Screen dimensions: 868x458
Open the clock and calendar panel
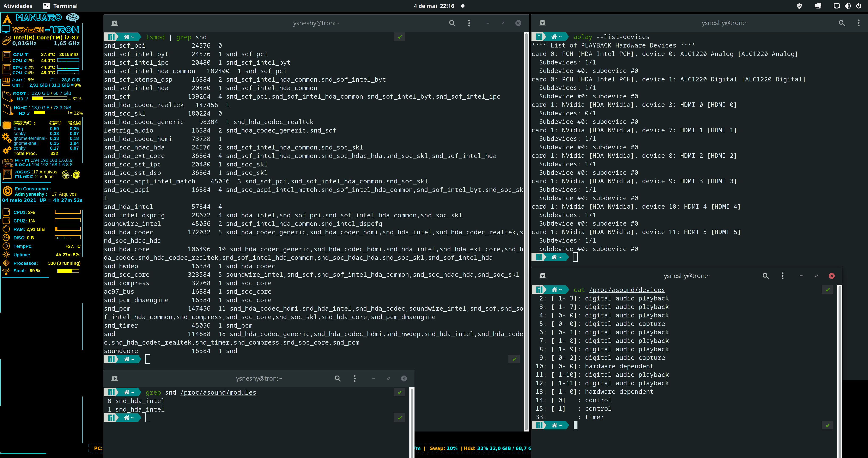pyautogui.click(x=434, y=6)
